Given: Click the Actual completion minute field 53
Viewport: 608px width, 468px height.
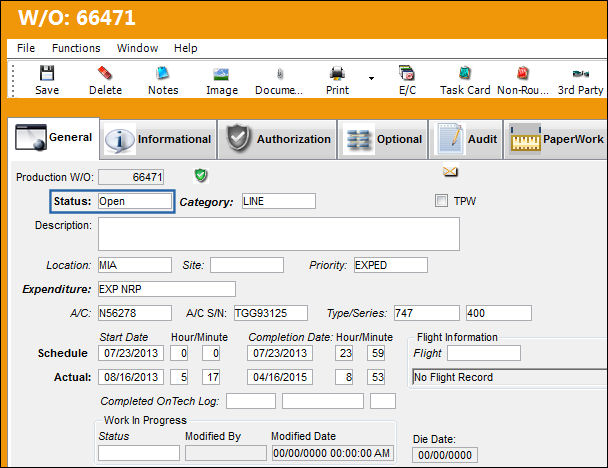Looking at the screenshot, I should (x=376, y=377).
